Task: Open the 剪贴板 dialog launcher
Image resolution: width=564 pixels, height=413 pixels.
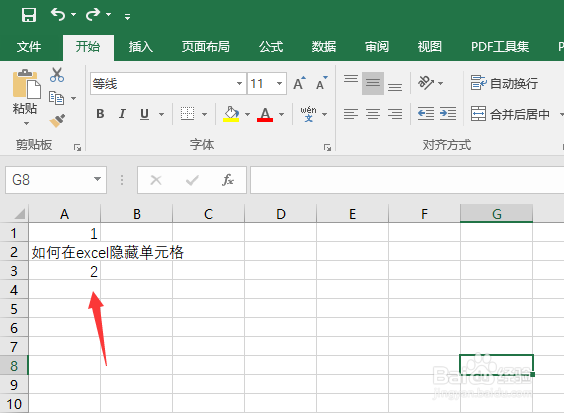Action: pos(77,147)
